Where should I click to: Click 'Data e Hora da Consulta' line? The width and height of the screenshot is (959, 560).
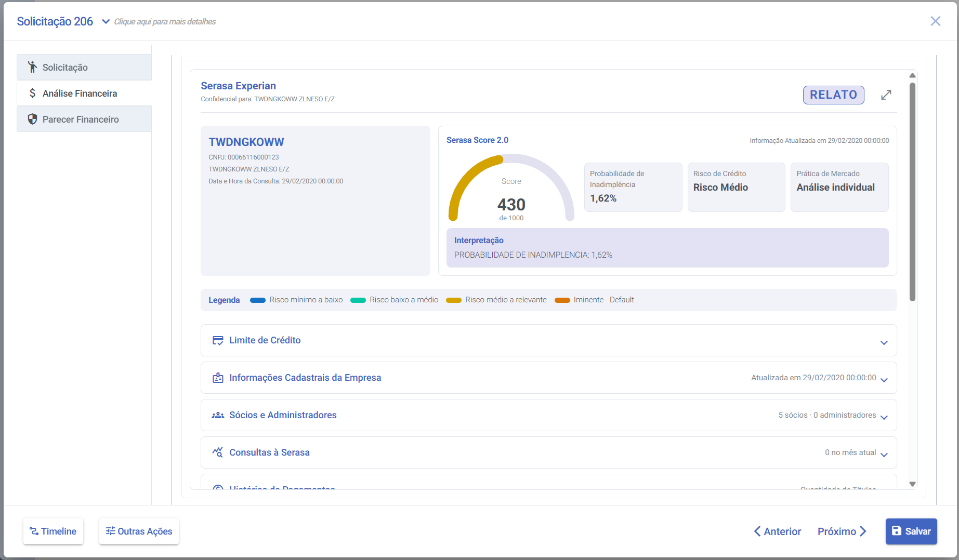(276, 181)
